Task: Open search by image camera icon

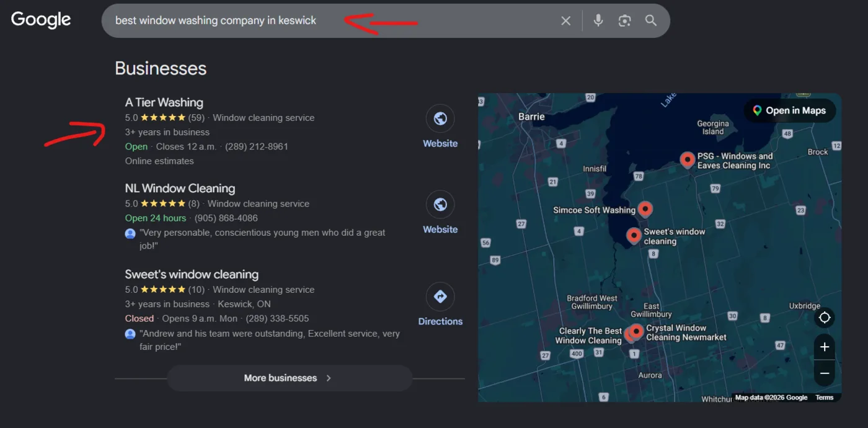Action: point(624,20)
